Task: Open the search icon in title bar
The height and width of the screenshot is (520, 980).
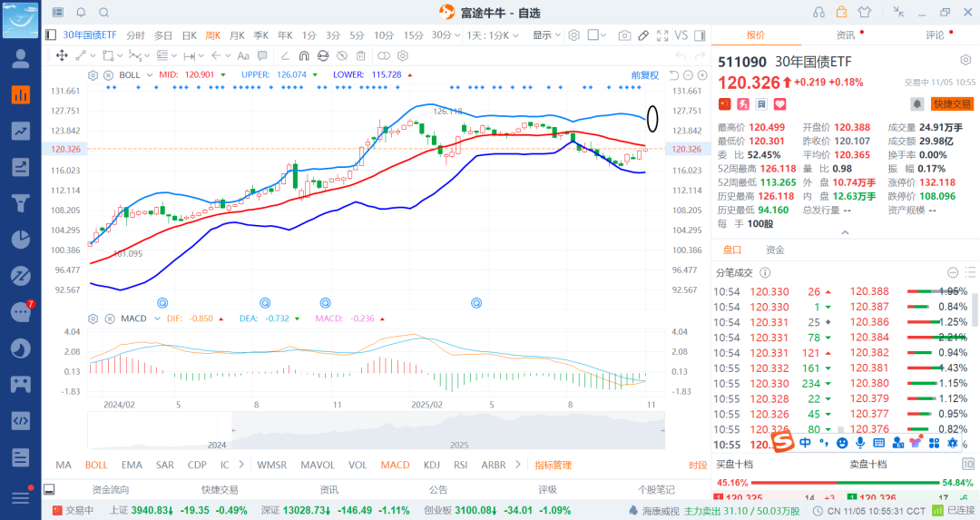Action: coord(103,12)
